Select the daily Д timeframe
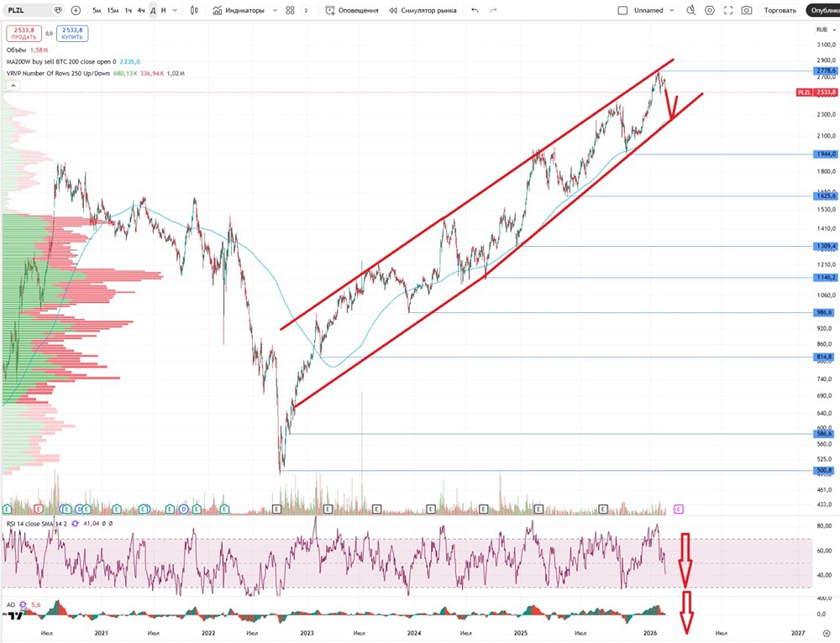 pos(153,10)
